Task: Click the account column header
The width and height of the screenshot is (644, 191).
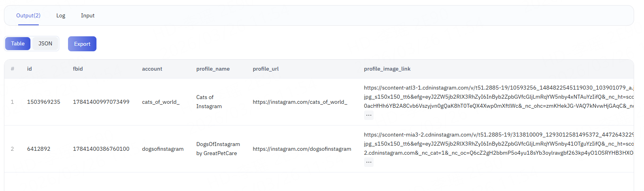Action: (152, 69)
